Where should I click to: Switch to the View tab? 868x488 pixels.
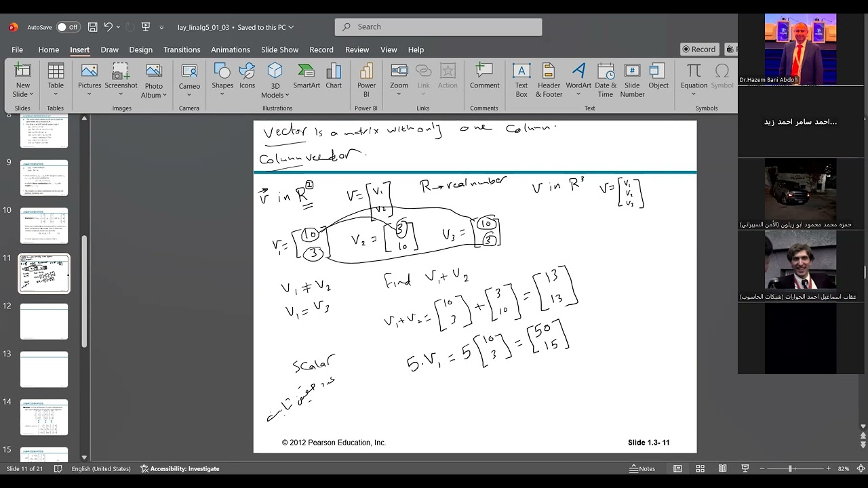389,49
